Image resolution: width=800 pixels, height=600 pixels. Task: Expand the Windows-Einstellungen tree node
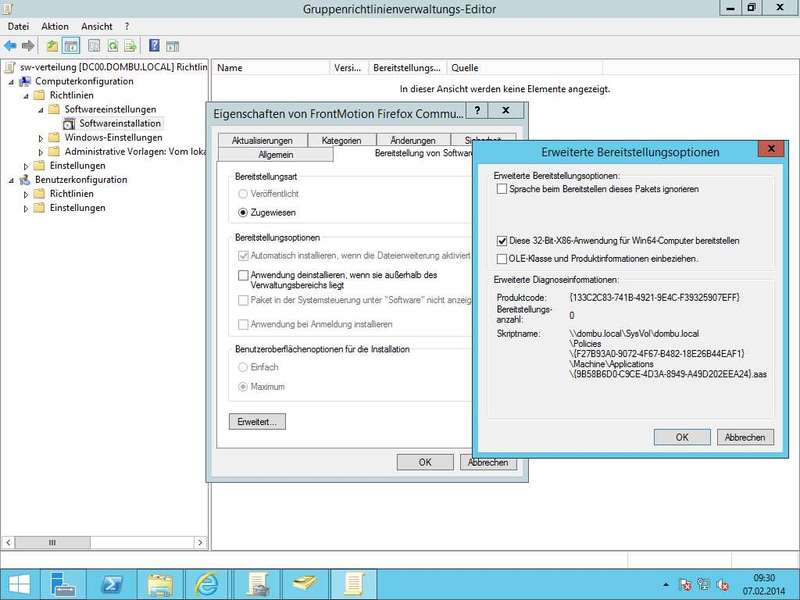tap(41, 138)
